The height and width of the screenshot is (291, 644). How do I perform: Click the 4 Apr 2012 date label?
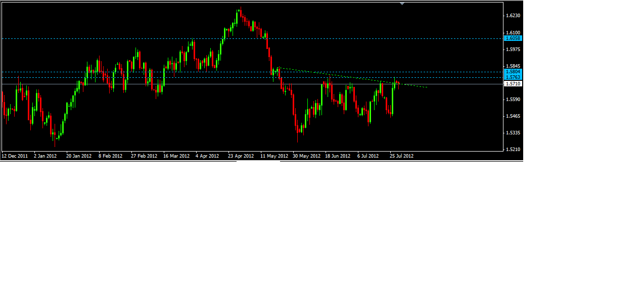[207, 156]
